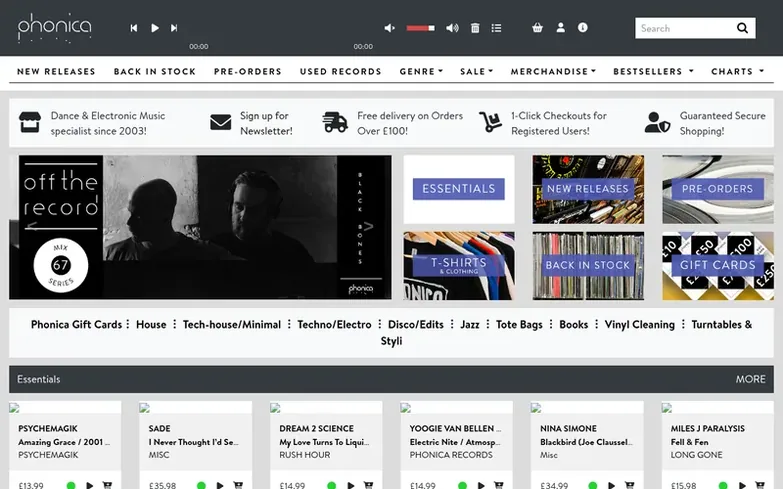Follow the Phonica Gift Cards link
This screenshot has height=489, width=783.
(x=76, y=325)
